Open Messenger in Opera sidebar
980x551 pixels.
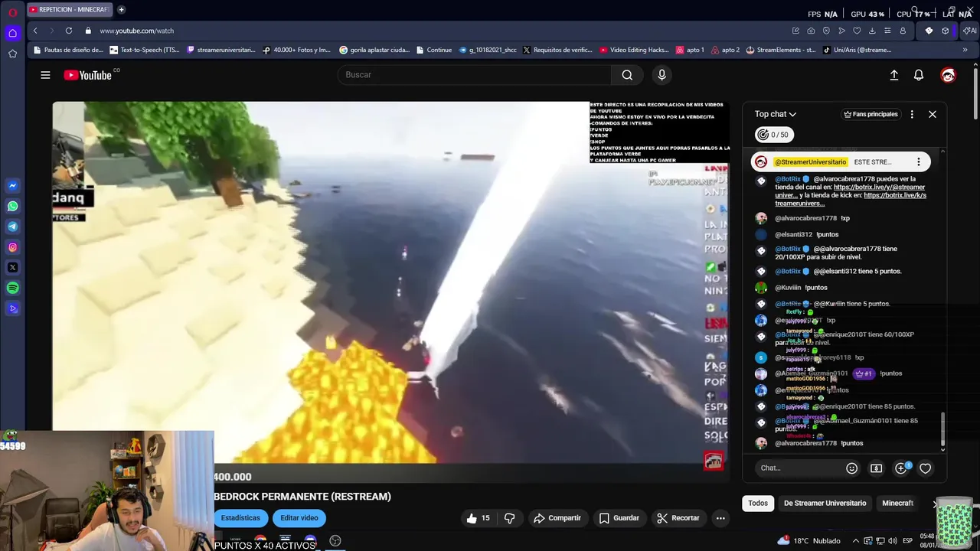tap(12, 186)
